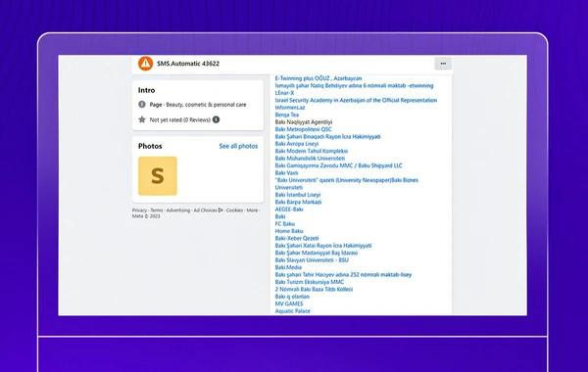Click the Baki.Media link
This screenshot has height=372, width=588.
[288, 267]
